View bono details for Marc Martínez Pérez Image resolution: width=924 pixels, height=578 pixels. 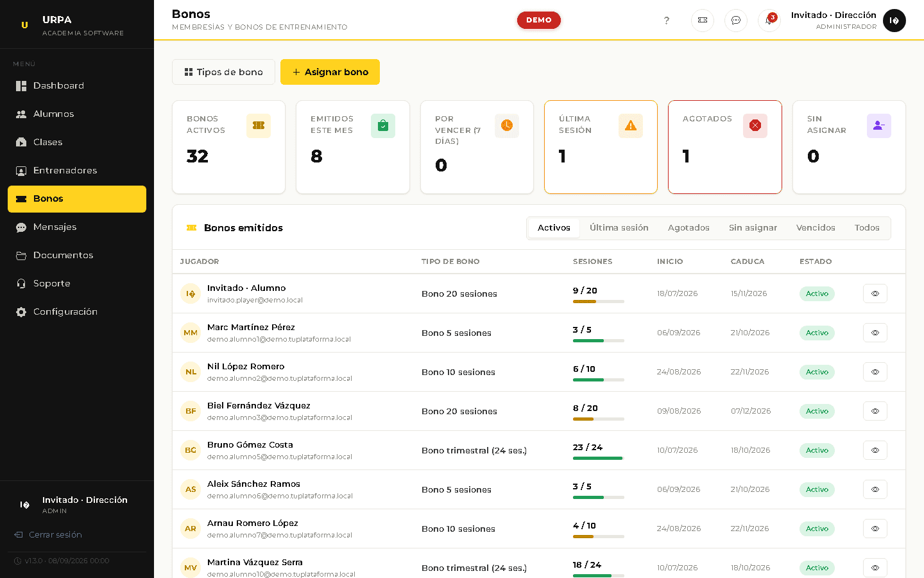(x=875, y=333)
